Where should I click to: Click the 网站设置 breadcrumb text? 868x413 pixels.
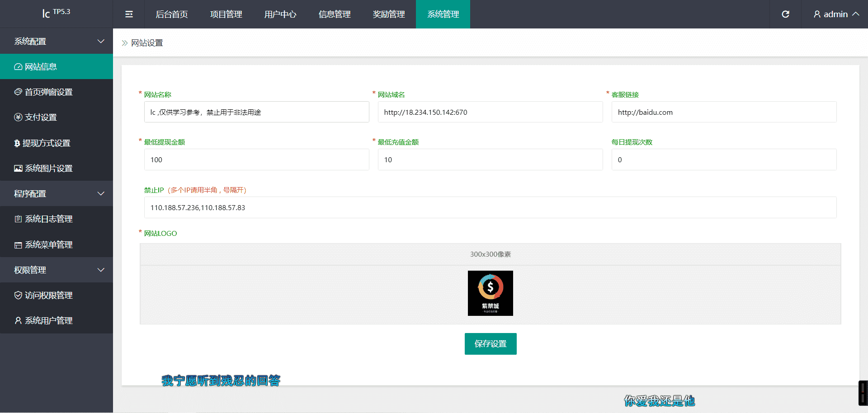147,43
